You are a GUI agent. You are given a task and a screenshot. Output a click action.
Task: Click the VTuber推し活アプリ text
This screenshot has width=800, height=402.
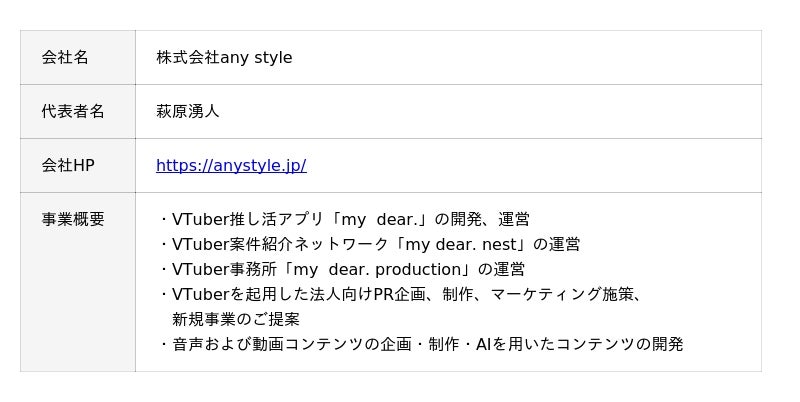point(250,220)
